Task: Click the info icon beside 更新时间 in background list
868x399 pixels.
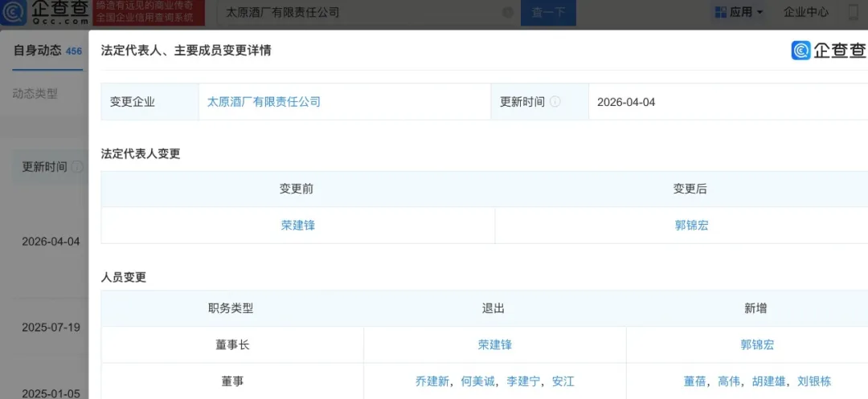Action: [x=77, y=167]
